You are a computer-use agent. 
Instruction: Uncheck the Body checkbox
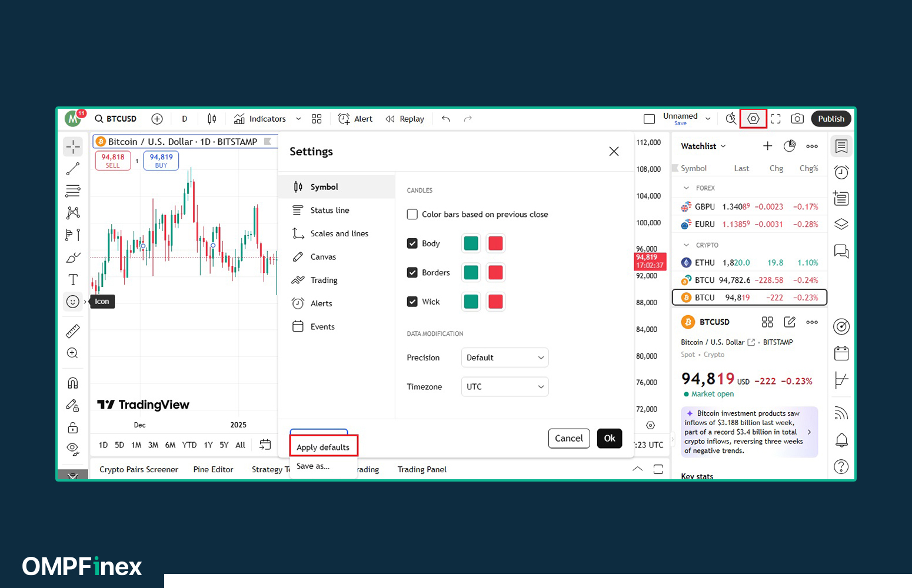coord(412,243)
